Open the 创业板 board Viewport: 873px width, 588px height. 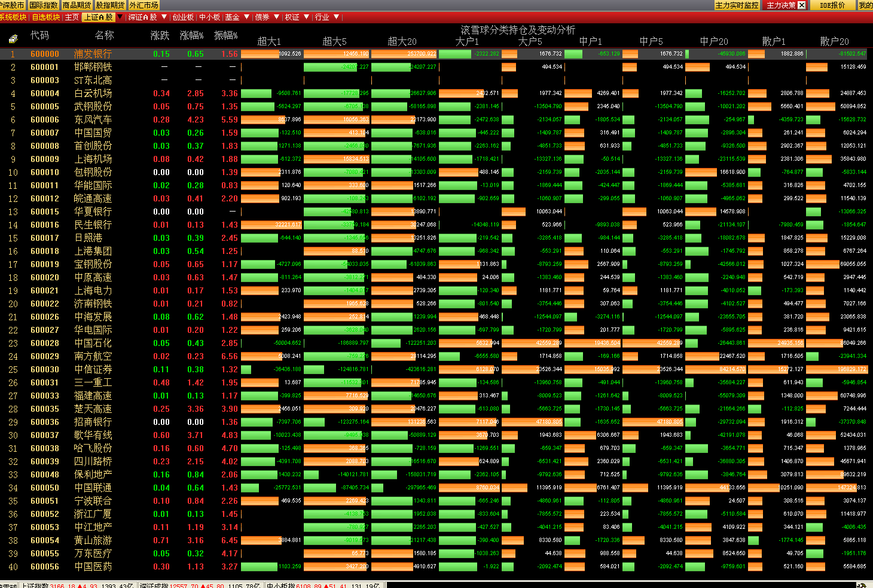click(183, 17)
